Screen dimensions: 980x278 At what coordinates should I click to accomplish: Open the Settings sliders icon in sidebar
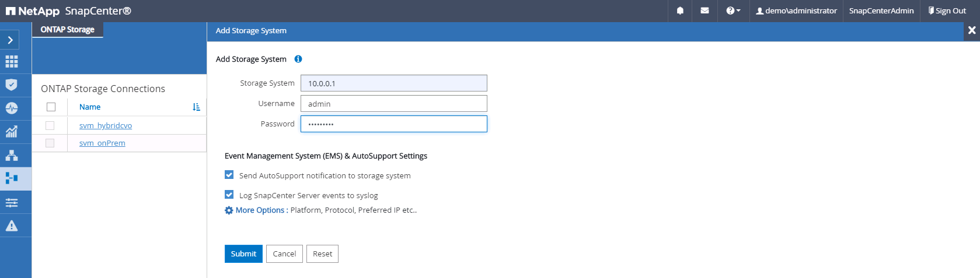pos(12,203)
